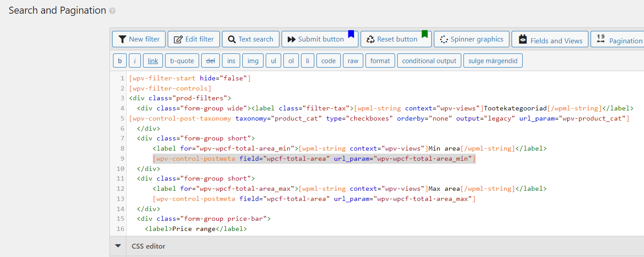Insert a code tag

pos(328,61)
